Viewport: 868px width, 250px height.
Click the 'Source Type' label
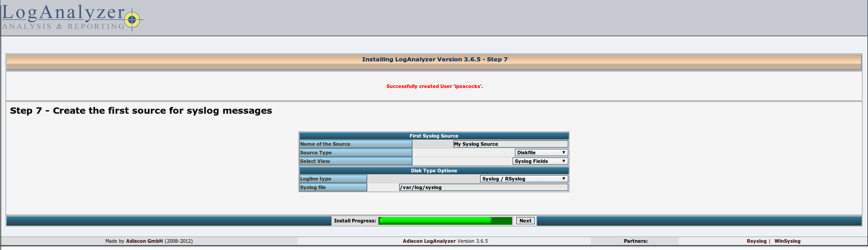pos(316,153)
